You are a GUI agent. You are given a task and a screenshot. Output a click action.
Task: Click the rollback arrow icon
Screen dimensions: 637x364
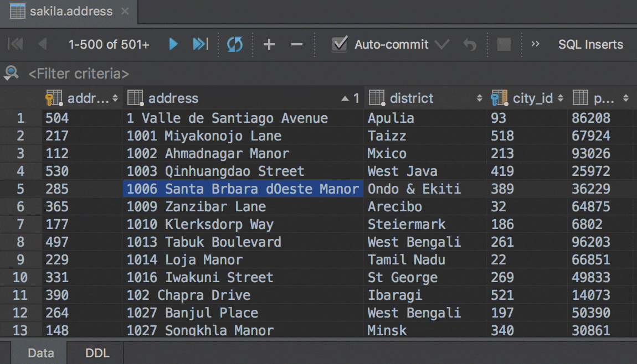[470, 44]
